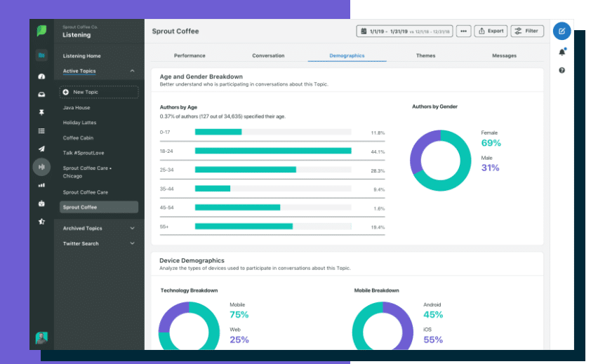Open the Java House topic
Screen dimensions: 598x364
tap(77, 108)
